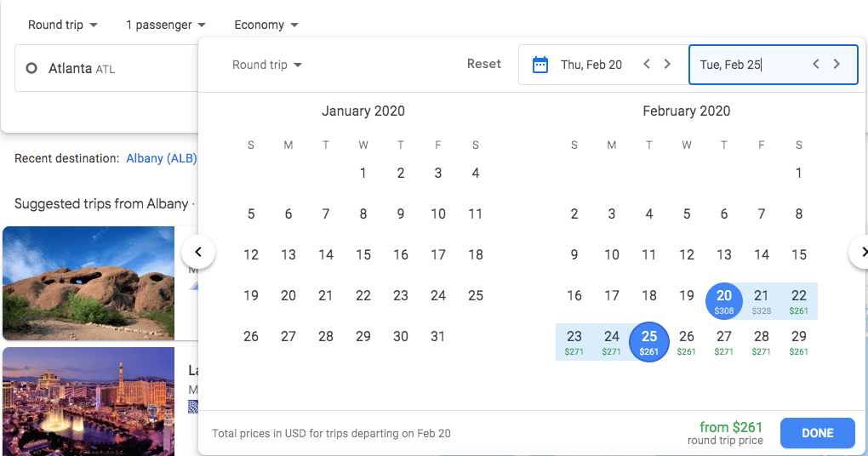Expand the 1 passenger dropdown
The height and width of the screenshot is (456, 868).
tap(165, 25)
